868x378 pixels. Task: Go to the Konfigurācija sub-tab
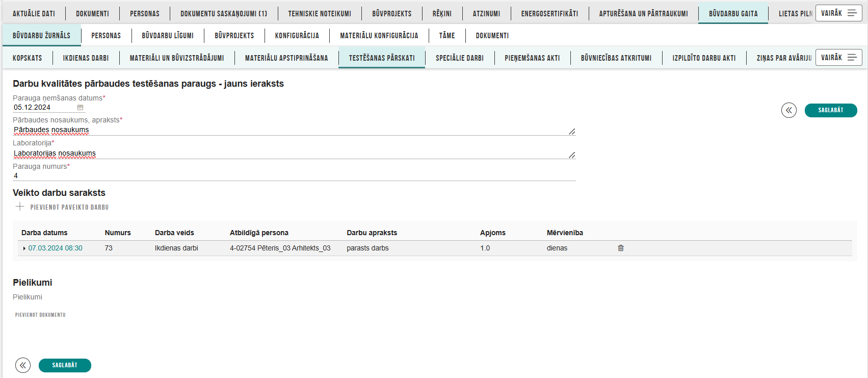click(297, 36)
